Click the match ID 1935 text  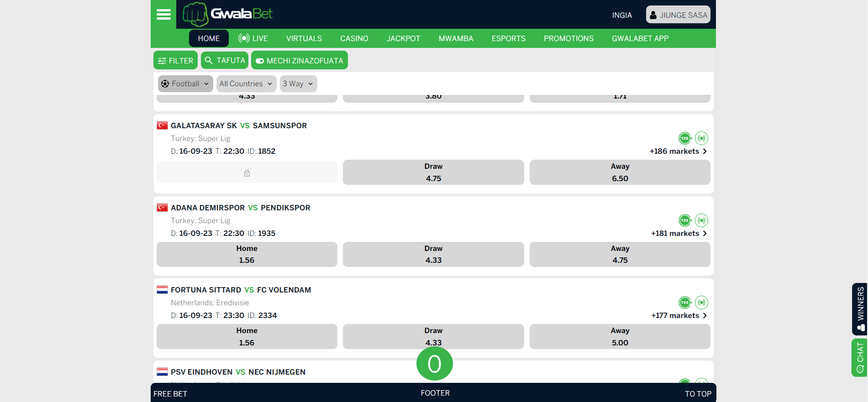[x=262, y=233]
